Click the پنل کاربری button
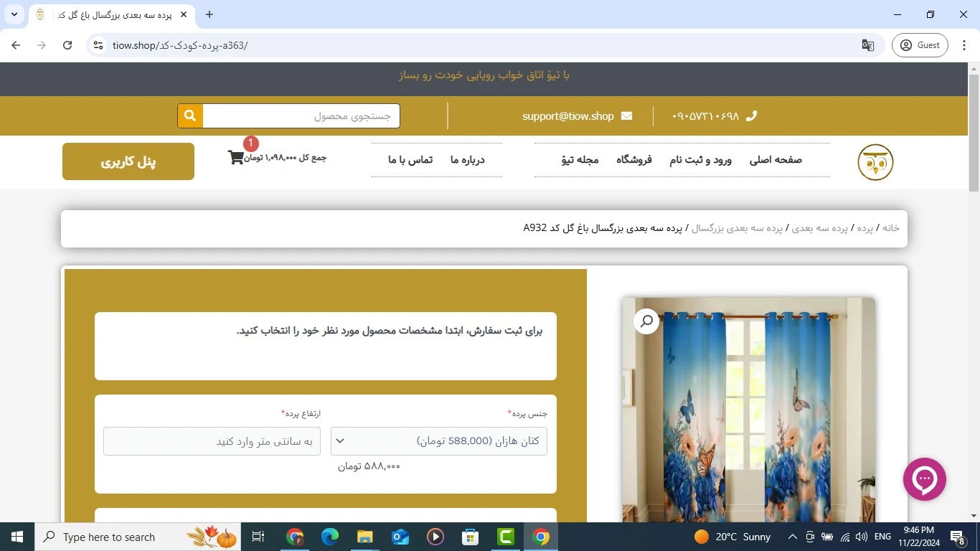This screenshot has height=551, width=980. coord(128,161)
